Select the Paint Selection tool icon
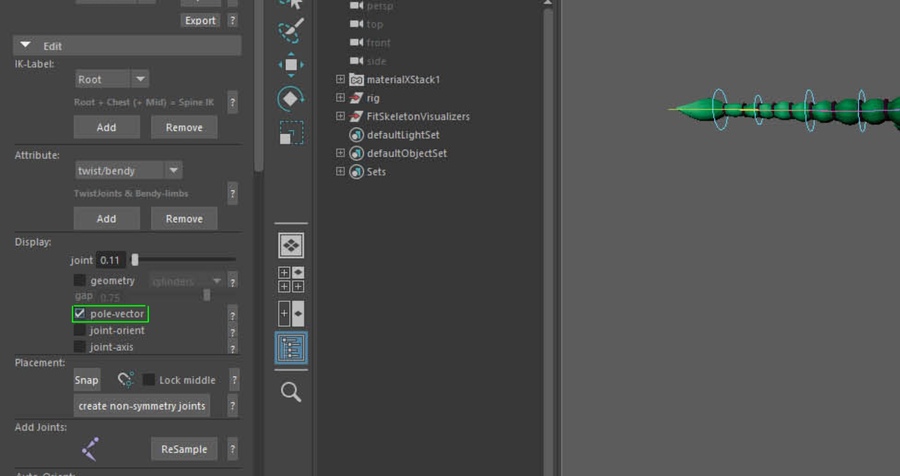Viewport: 900px width, 476px height. pyautogui.click(x=291, y=31)
